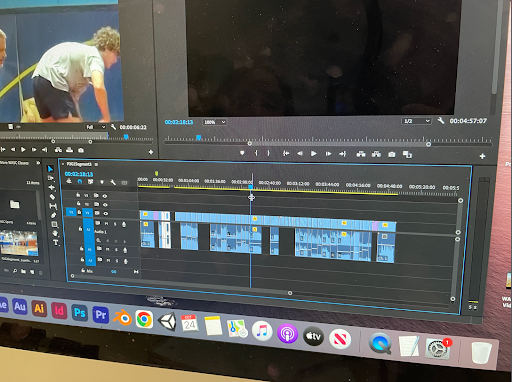The width and height of the screenshot is (512, 382).
Task: Export frame with Program Monitor camera icon
Action: (392, 154)
